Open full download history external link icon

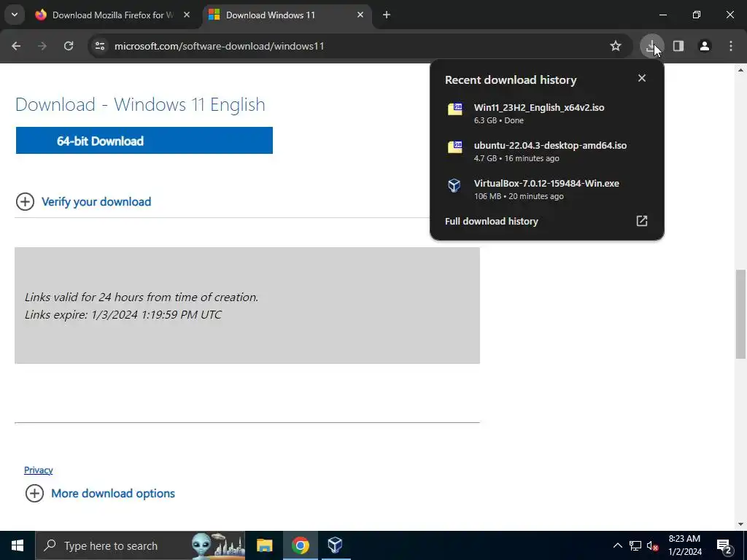642,221
